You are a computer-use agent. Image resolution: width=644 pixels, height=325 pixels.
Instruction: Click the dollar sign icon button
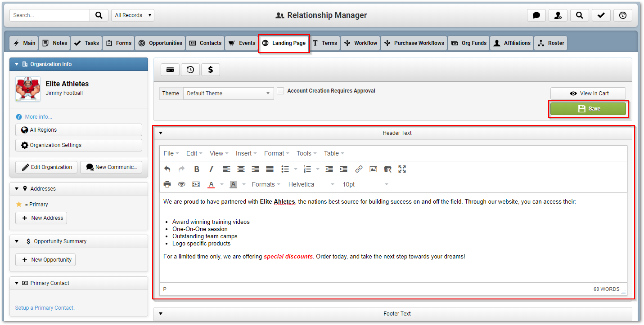pos(211,70)
